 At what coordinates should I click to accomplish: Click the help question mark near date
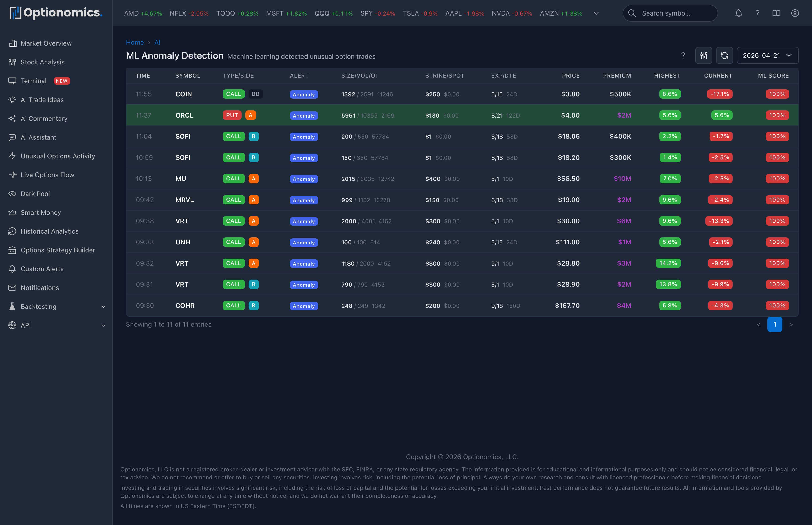683,55
